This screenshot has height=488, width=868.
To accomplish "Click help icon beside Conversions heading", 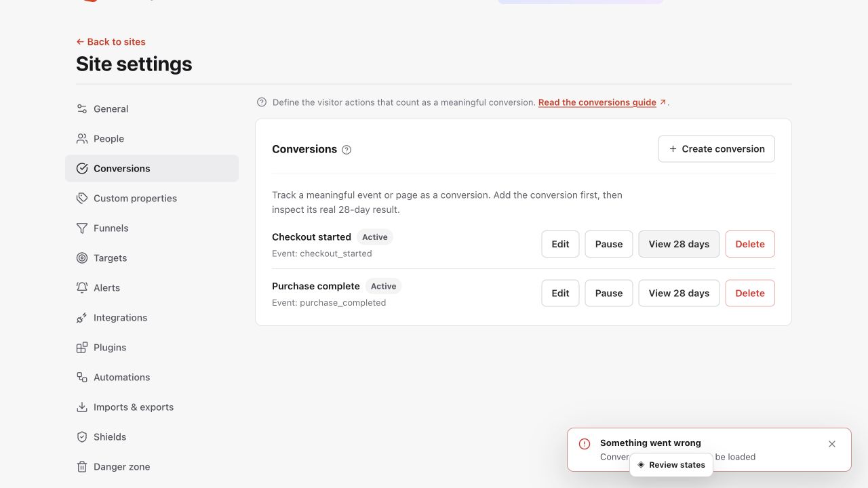I will coord(347,150).
